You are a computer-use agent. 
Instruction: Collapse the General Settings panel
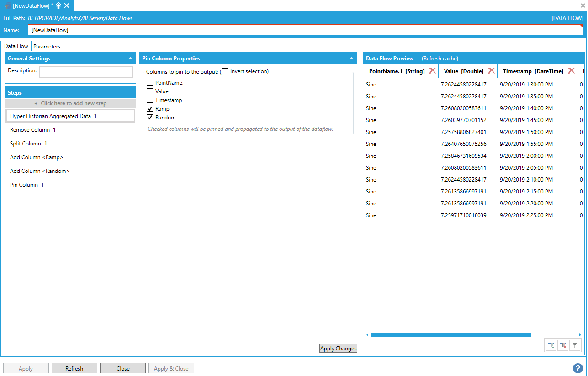pos(131,59)
